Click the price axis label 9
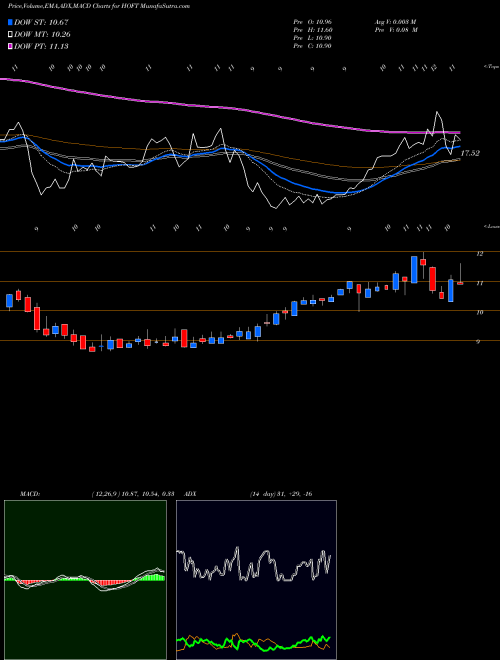The height and width of the screenshot is (660, 500). click(x=478, y=342)
